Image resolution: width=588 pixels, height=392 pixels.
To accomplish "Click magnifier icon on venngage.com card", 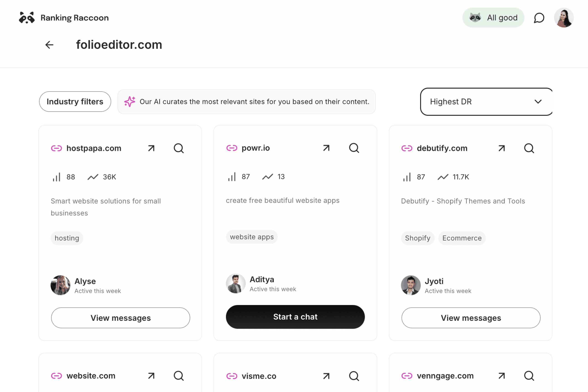I will 529,375.
